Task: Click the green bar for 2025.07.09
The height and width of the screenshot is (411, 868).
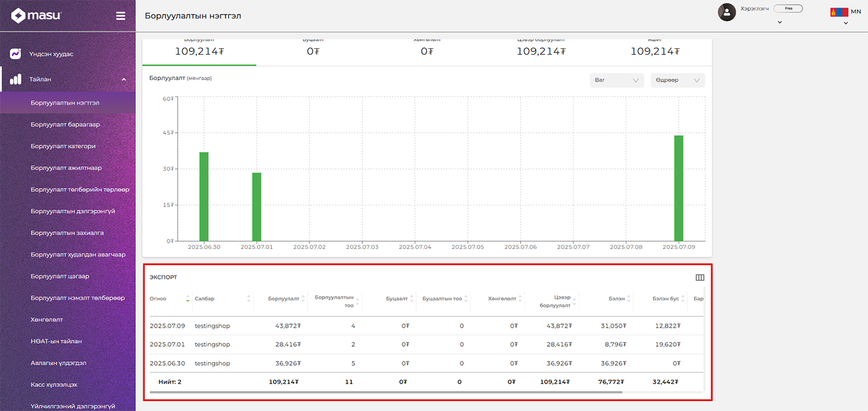Action: [679, 188]
